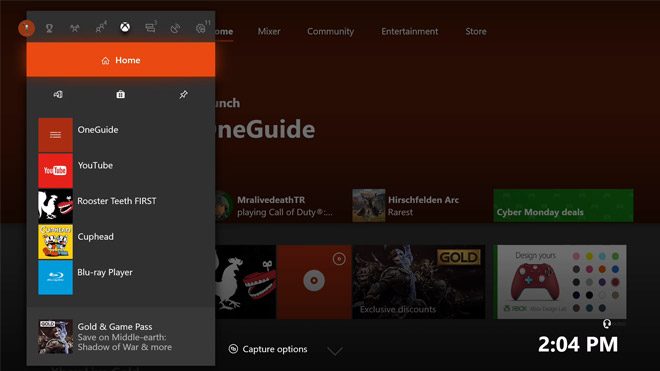
Task: Open the Pins pushpin icon
Action: click(183, 94)
